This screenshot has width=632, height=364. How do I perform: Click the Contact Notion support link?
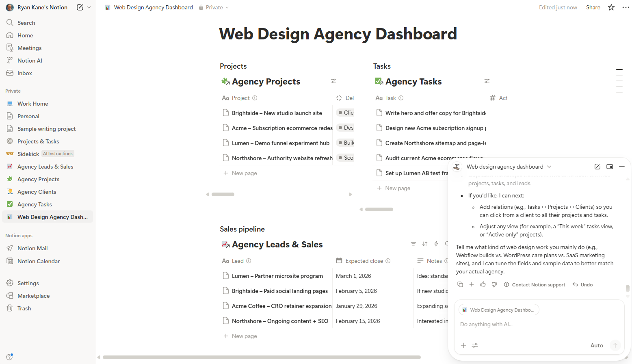[538, 284]
